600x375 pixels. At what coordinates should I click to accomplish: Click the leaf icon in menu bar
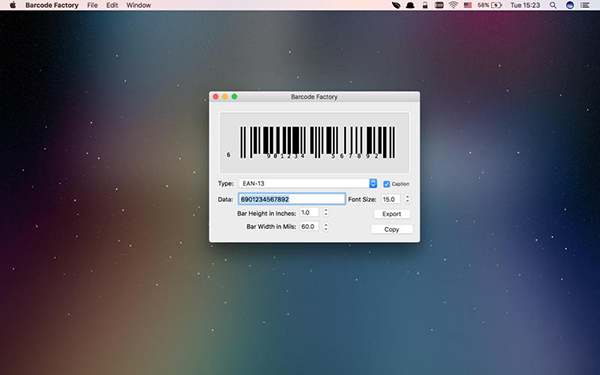pos(396,5)
